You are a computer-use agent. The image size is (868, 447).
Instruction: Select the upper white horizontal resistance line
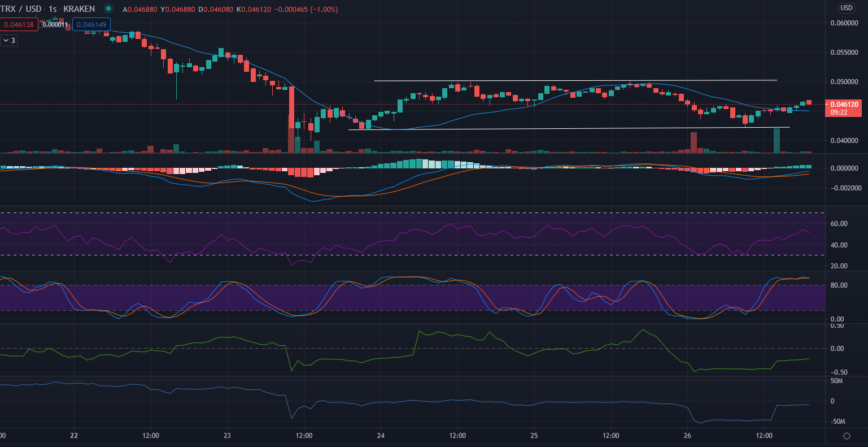[575, 80]
